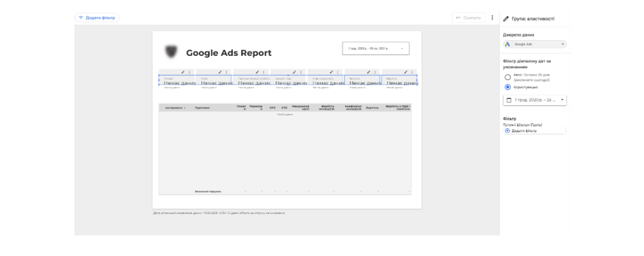Click the Вартість конверсій column header
The height and width of the screenshot is (256, 644).
325,107
